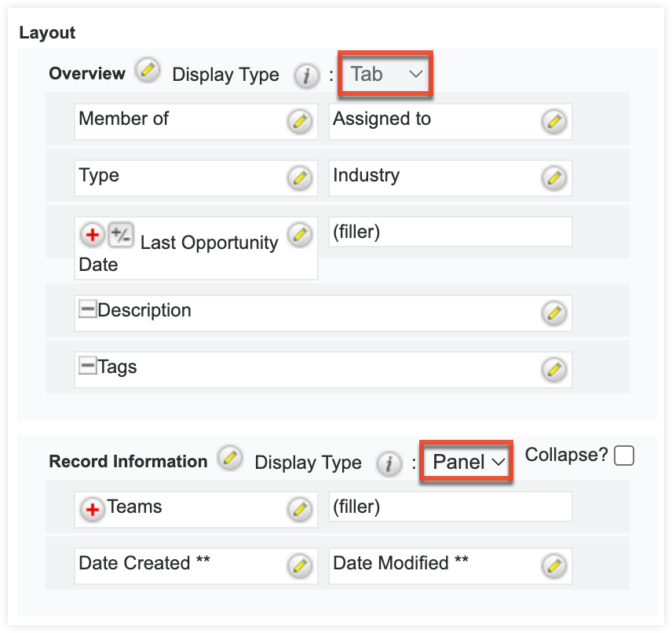The image size is (672, 633).
Task: Click the plus/minus formula icon on Last Opportunity Date
Action: (121, 235)
